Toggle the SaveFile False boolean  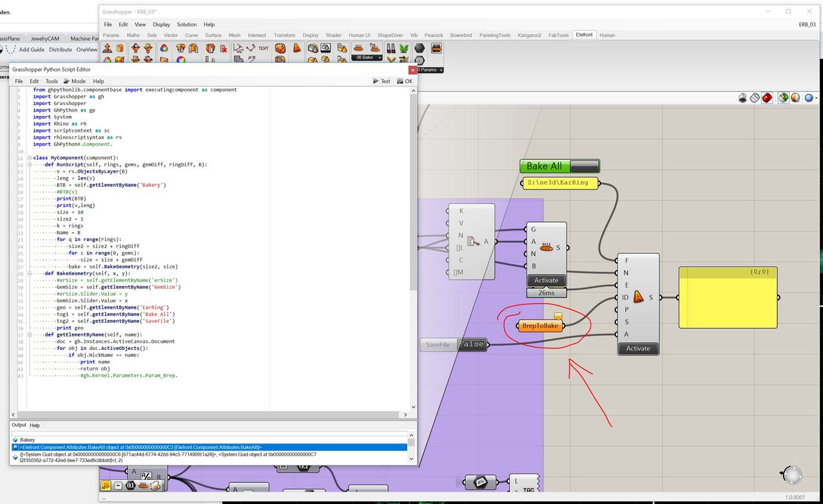[471, 345]
